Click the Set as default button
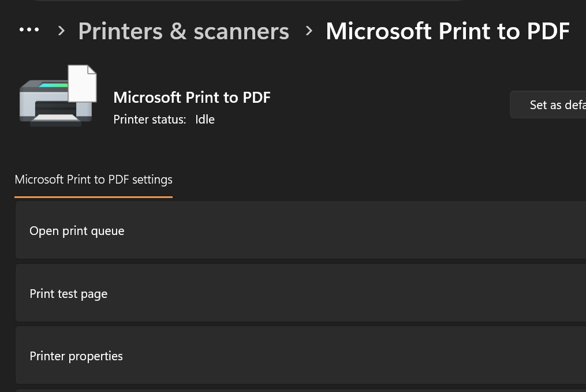The width and height of the screenshot is (586, 392). pos(548,104)
